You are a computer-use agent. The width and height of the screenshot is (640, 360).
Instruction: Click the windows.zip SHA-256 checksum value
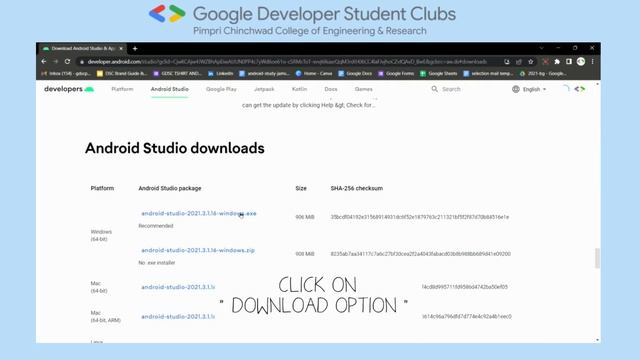[x=420, y=253]
